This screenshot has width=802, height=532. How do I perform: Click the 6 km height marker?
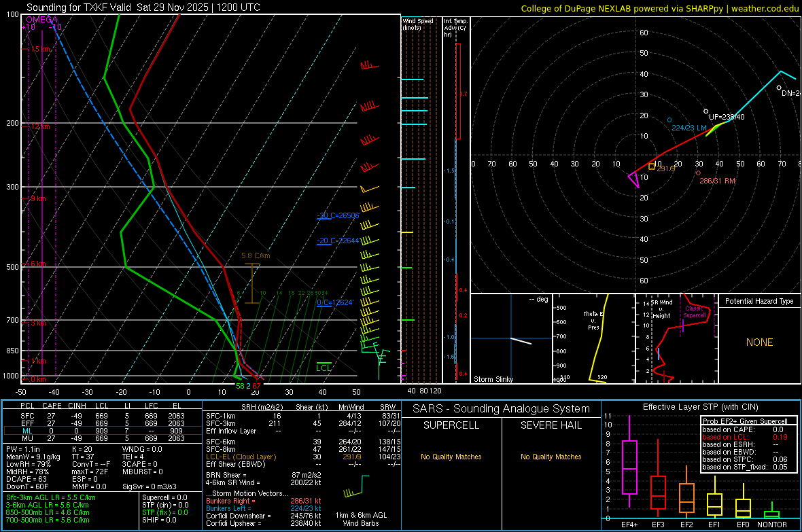tap(38, 264)
